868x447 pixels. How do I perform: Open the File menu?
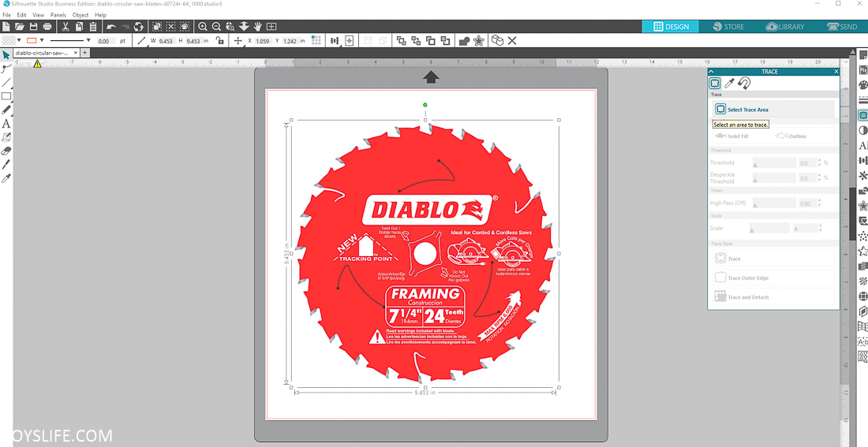6,15
